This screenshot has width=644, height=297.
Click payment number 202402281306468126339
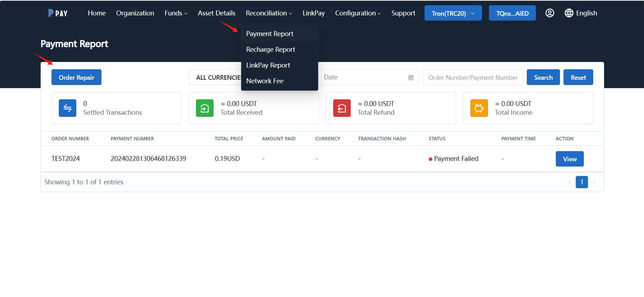(148, 158)
